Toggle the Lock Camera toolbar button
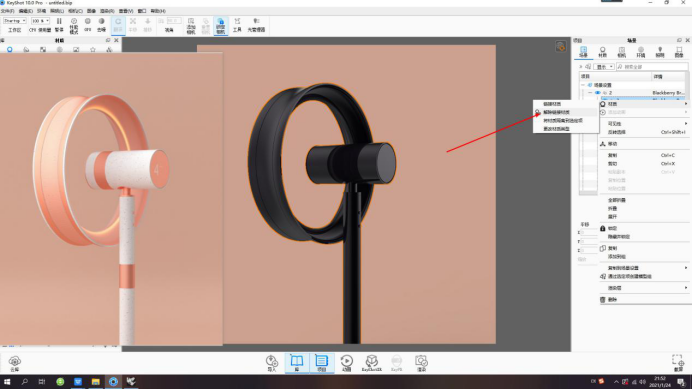The height and width of the screenshot is (389, 692). [x=221, y=26]
